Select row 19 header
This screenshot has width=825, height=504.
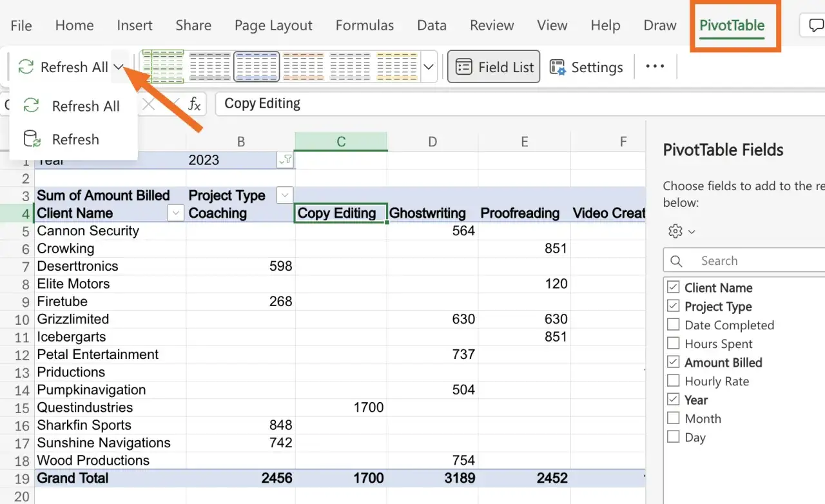pyautogui.click(x=17, y=478)
